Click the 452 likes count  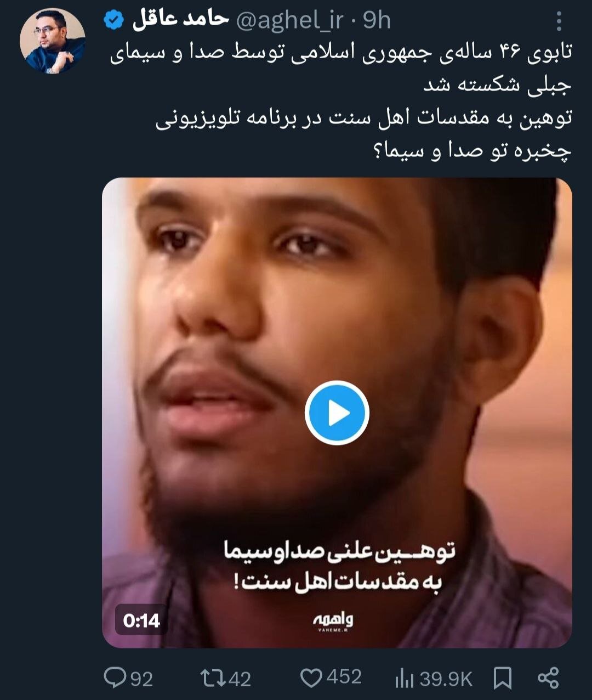pos(344,678)
